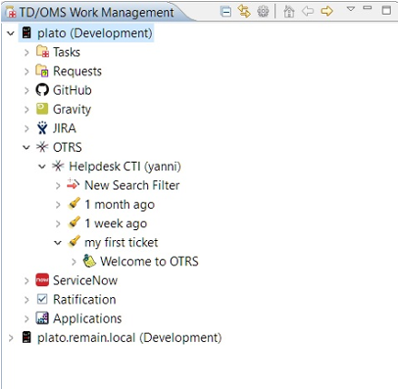400x391 pixels.
Task: Select the GitHub octocat icon
Action: 42,90
